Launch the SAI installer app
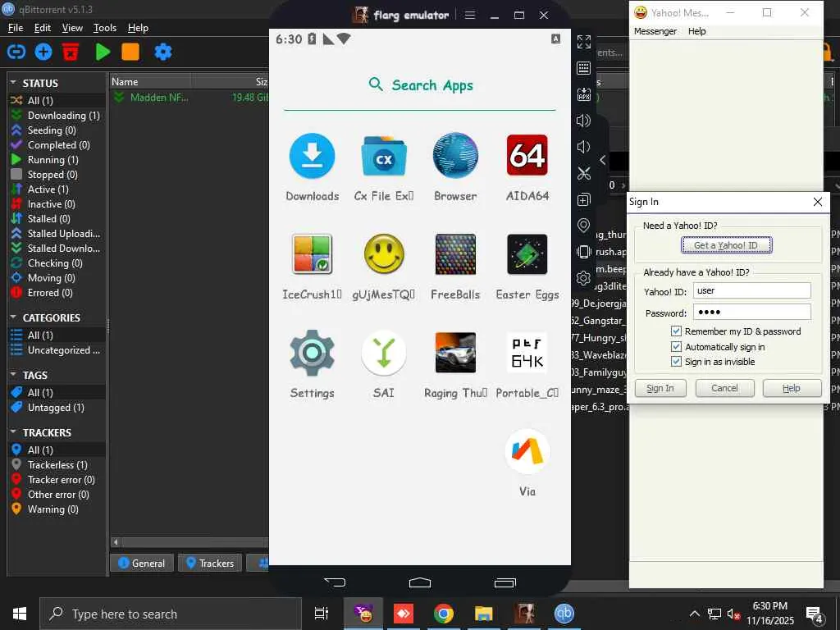Screen dimensions: 840x630 point(384,353)
